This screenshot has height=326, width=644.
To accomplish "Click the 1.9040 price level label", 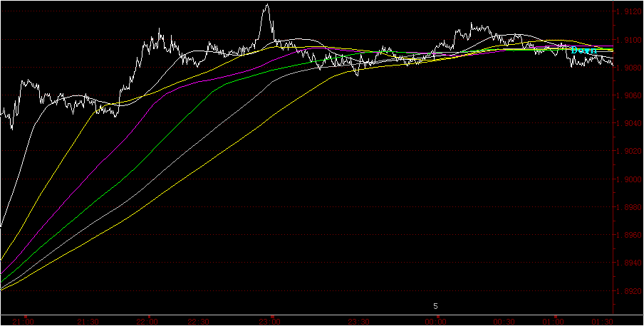I will (x=630, y=124).
